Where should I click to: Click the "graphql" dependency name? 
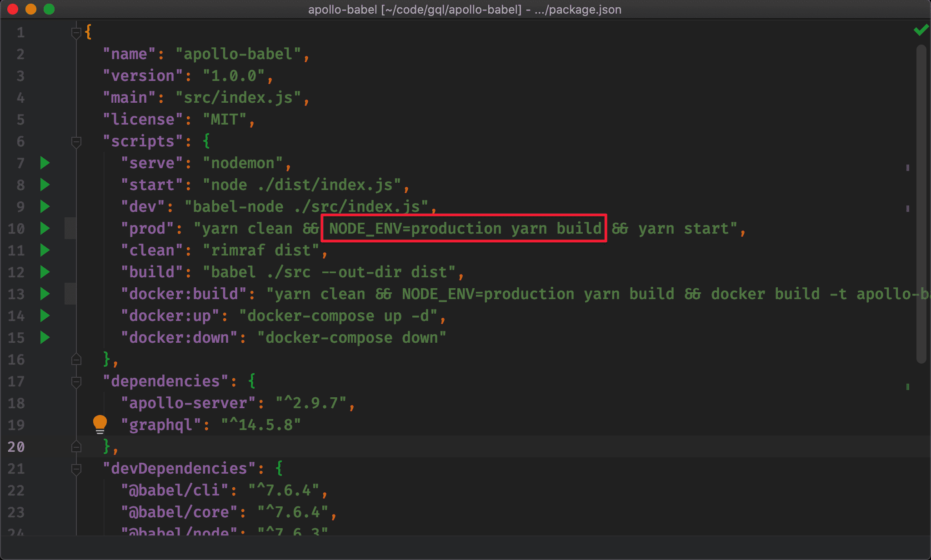161,425
